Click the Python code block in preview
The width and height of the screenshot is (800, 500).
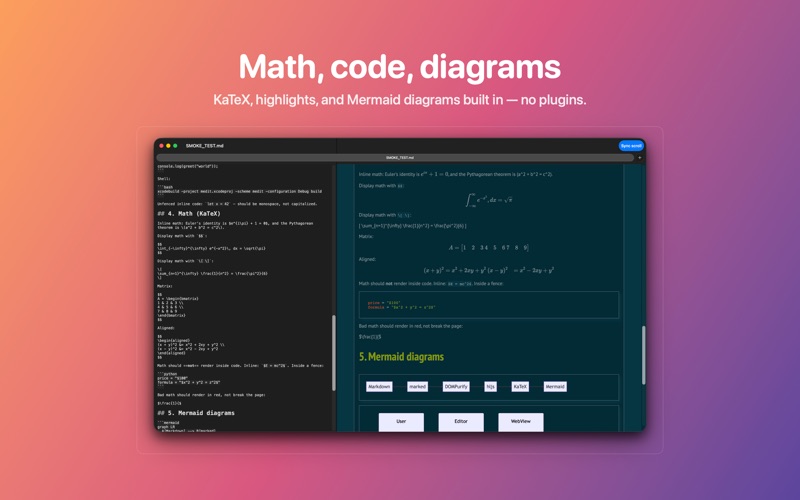pyautogui.click(x=488, y=305)
